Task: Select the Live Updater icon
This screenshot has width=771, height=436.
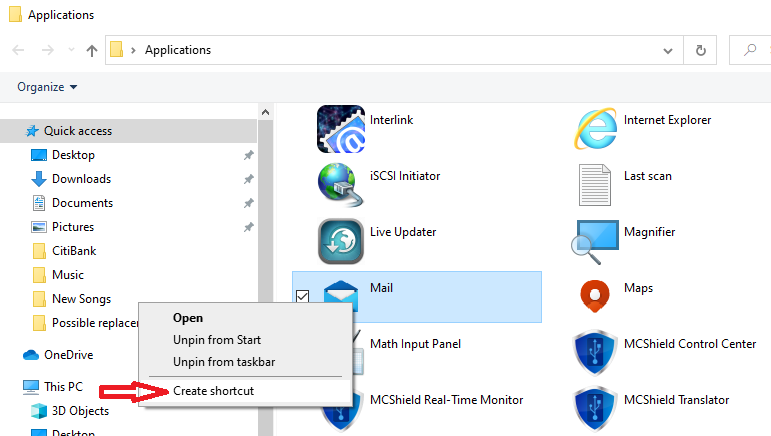Action: (341, 241)
